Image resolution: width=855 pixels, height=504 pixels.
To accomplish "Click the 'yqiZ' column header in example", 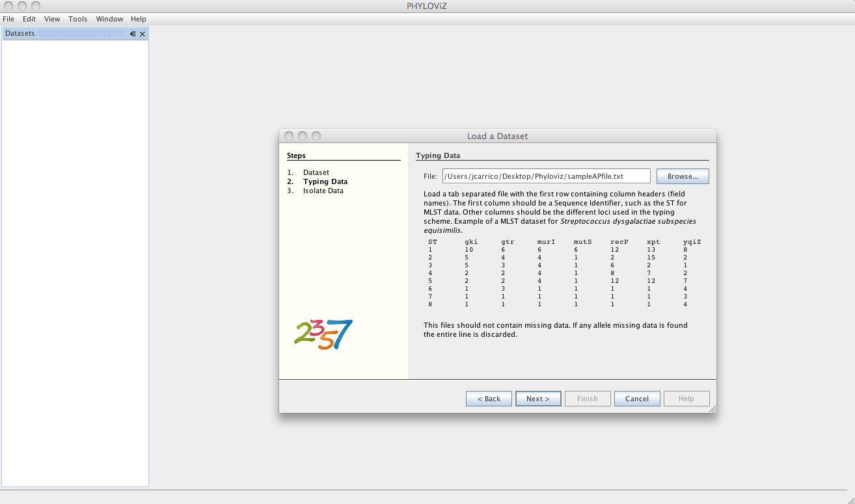I will 692,242.
